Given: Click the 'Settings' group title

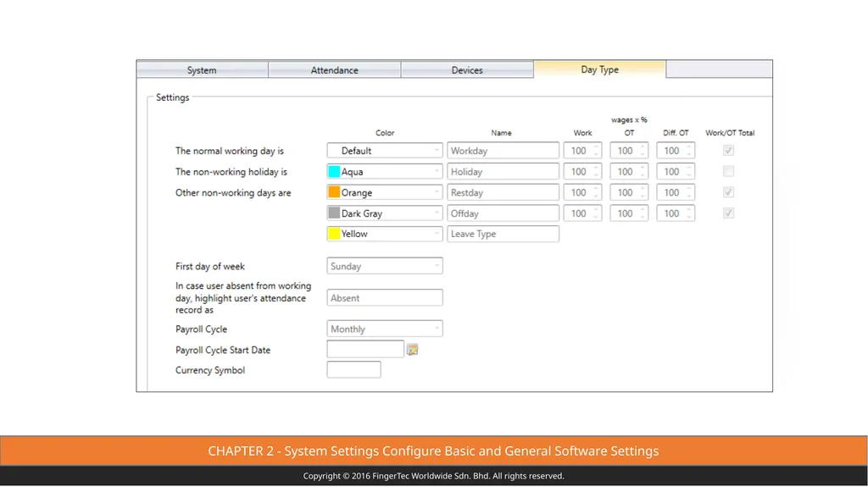Looking at the screenshot, I should point(172,97).
